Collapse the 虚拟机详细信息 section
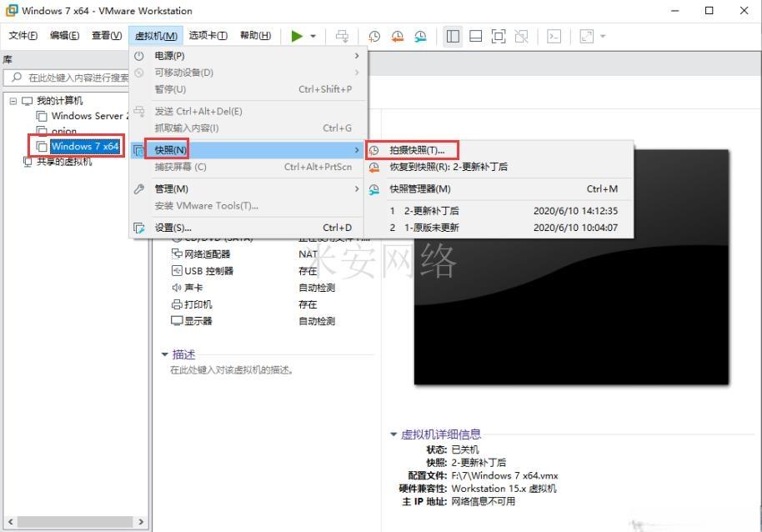The width and height of the screenshot is (762, 532). point(394,434)
